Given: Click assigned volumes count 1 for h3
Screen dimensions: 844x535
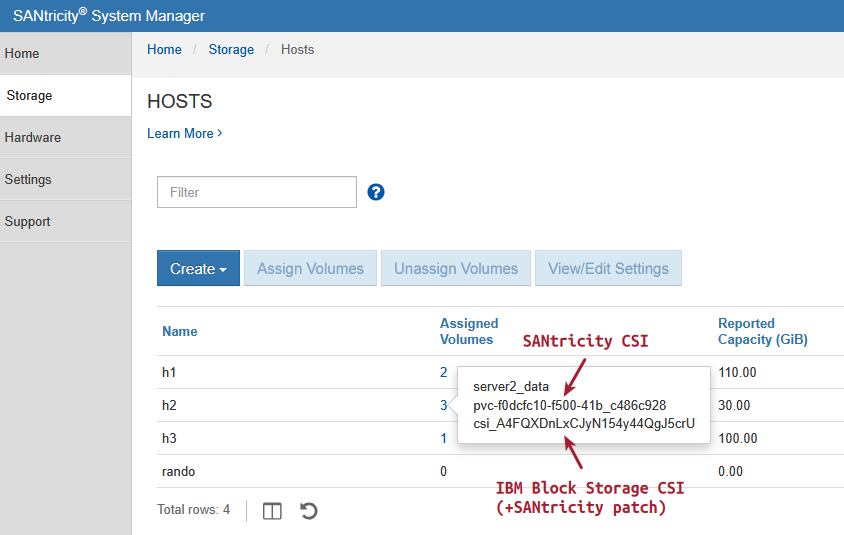Looking at the screenshot, I should coord(444,439).
